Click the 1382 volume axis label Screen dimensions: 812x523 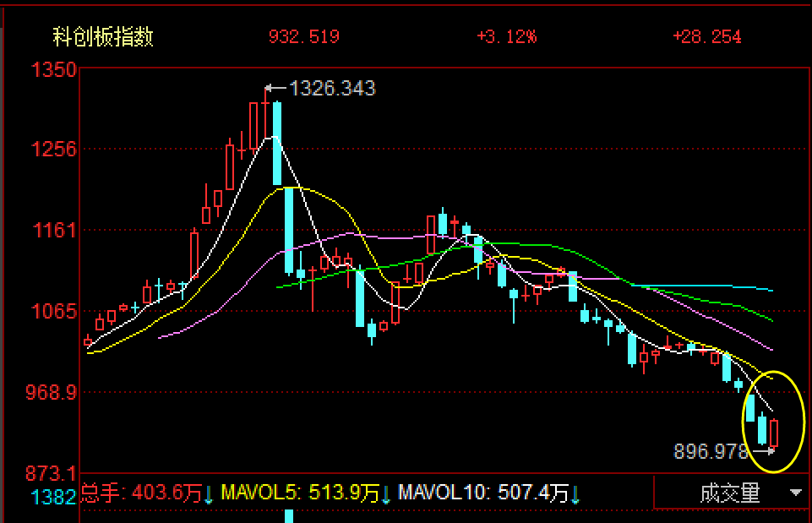54,498
